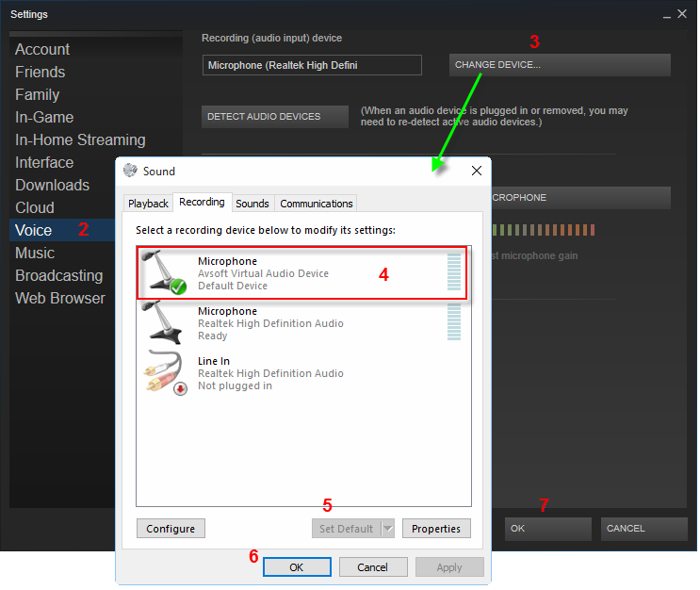700x590 pixels.
Task: Open Web Browser settings category
Action: 60,299
